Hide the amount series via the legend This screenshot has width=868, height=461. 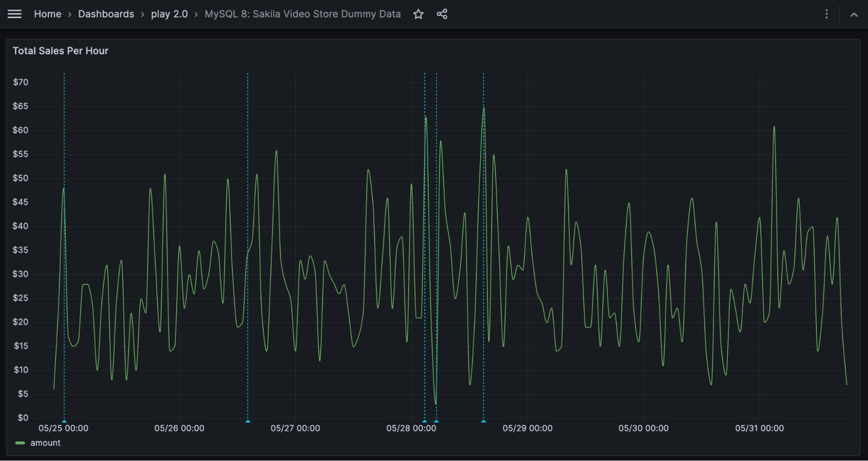45,442
